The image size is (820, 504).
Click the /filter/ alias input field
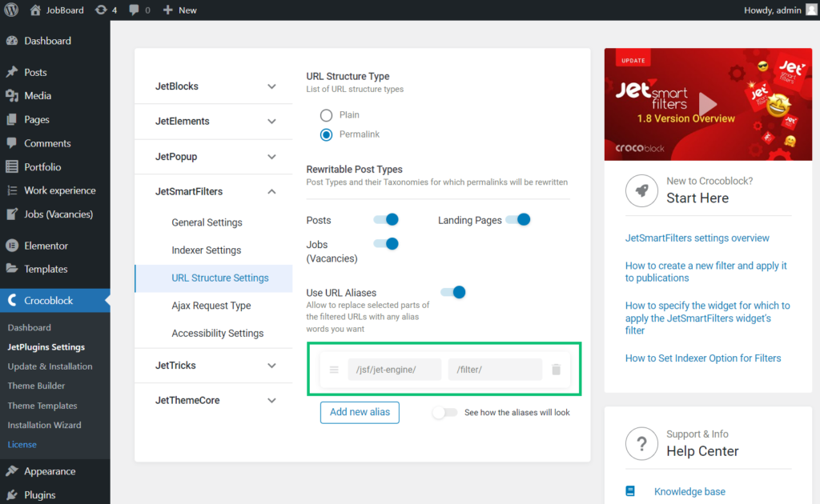pyautogui.click(x=495, y=370)
